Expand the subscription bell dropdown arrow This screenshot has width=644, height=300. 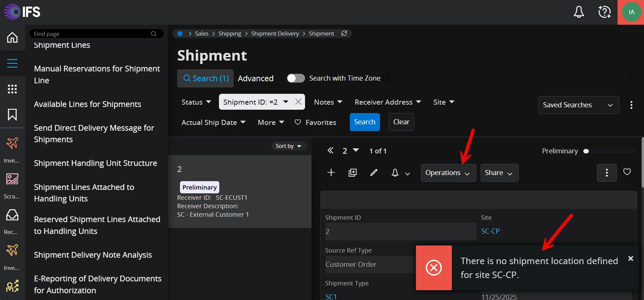[x=408, y=174]
